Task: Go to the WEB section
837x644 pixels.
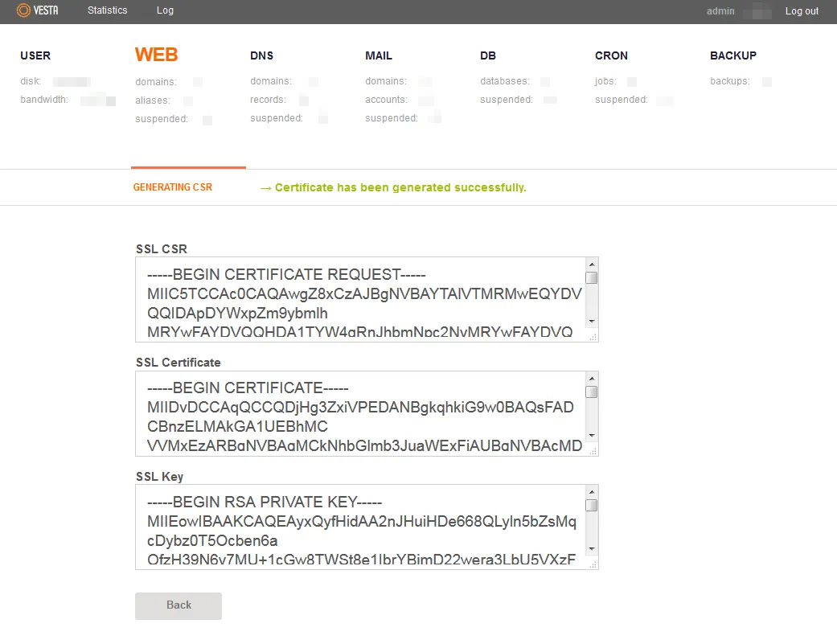Action: (157, 55)
